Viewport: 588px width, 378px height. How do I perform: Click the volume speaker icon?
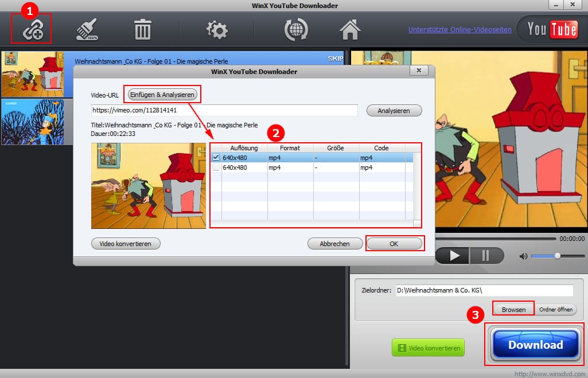(x=524, y=256)
